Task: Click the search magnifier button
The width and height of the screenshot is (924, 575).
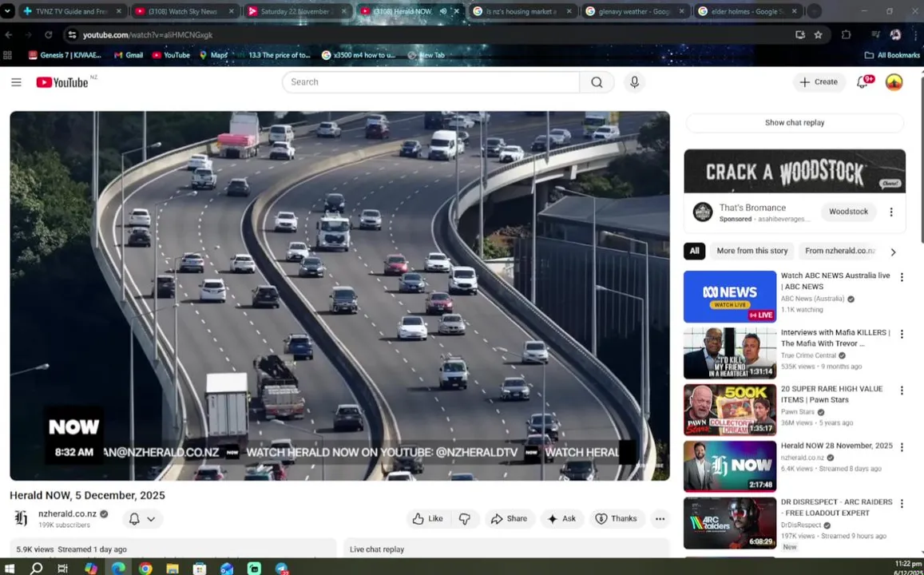Action: (x=597, y=82)
